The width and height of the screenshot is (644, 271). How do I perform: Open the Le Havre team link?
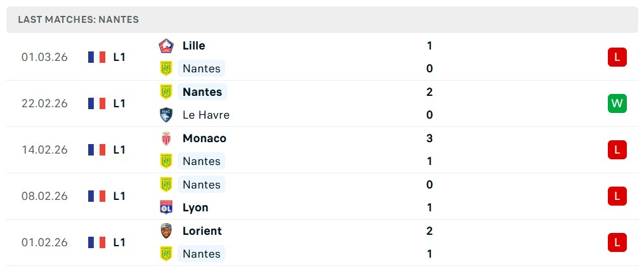coord(206,115)
